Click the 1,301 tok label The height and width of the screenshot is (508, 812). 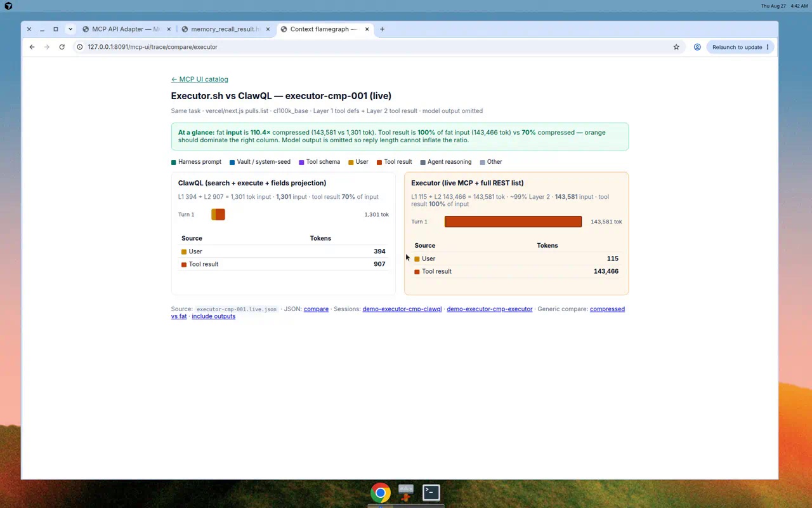pos(376,215)
